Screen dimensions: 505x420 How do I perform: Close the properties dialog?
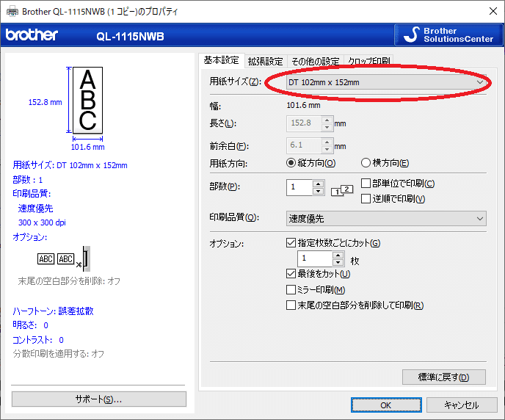[493, 11]
